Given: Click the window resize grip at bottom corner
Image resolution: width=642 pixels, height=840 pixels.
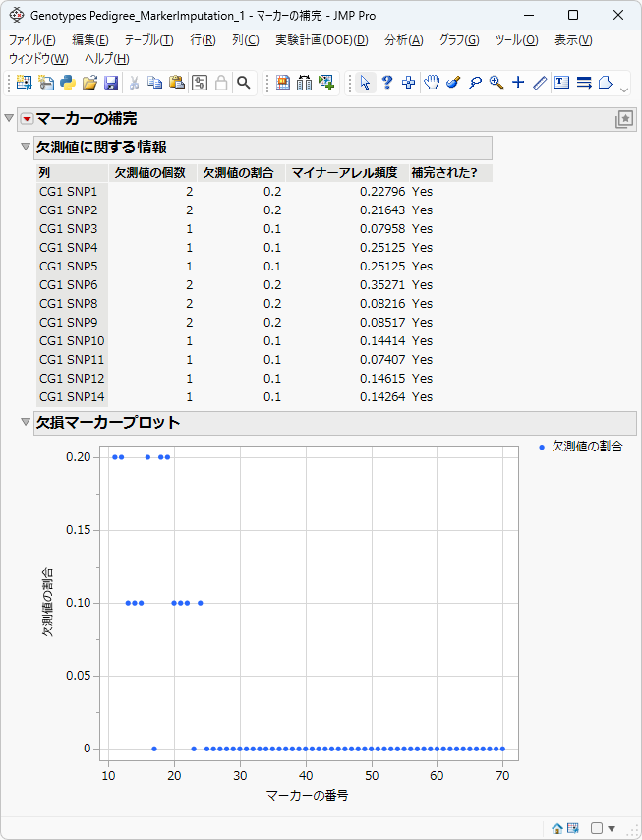Looking at the screenshot, I should [x=631, y=829].
